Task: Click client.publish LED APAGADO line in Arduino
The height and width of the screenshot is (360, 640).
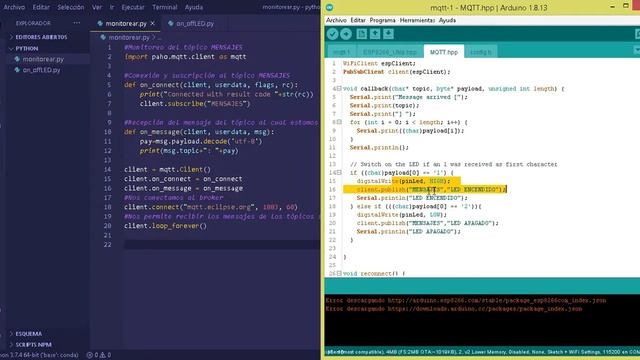Action: point(428,223)
